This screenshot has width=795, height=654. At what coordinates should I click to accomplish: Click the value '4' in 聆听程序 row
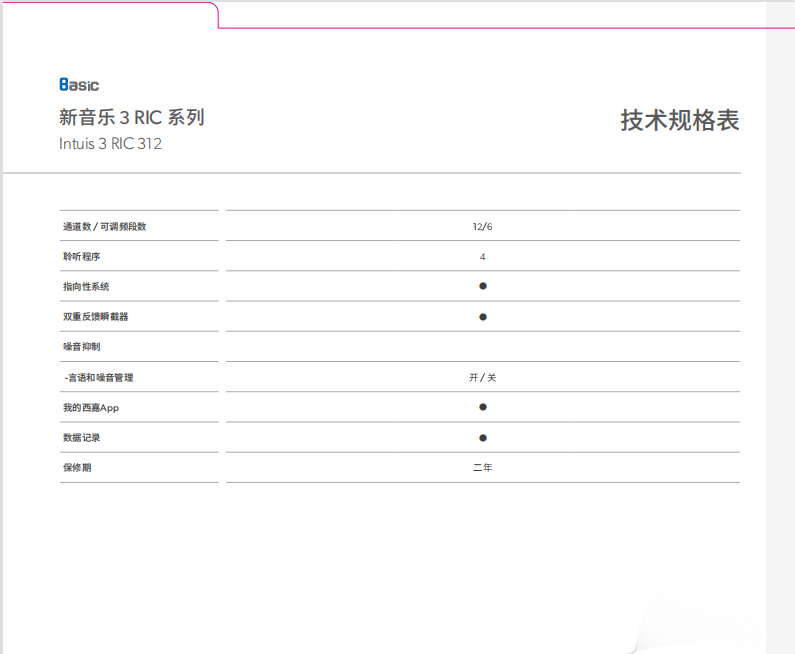tap(482, 257)
